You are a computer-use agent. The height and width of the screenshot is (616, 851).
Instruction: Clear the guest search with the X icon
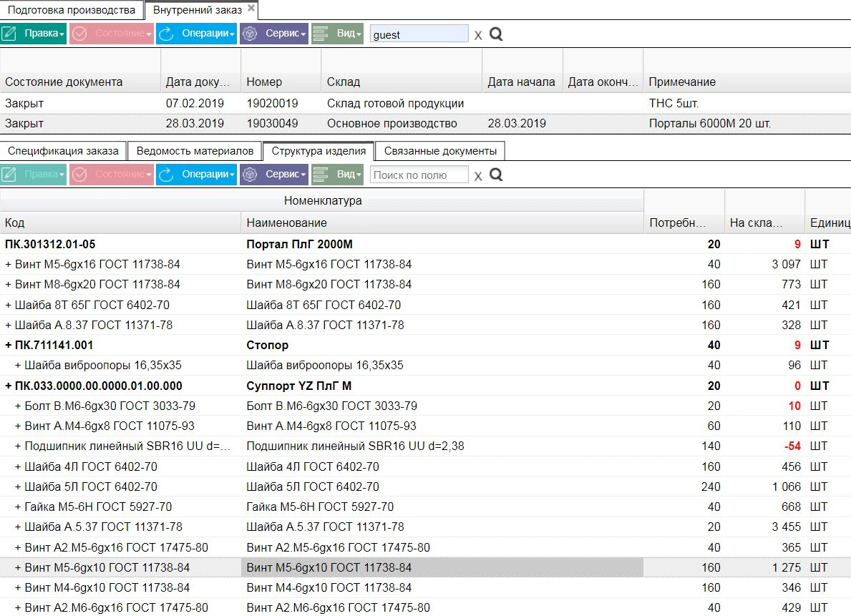click(x=477, y=35)
